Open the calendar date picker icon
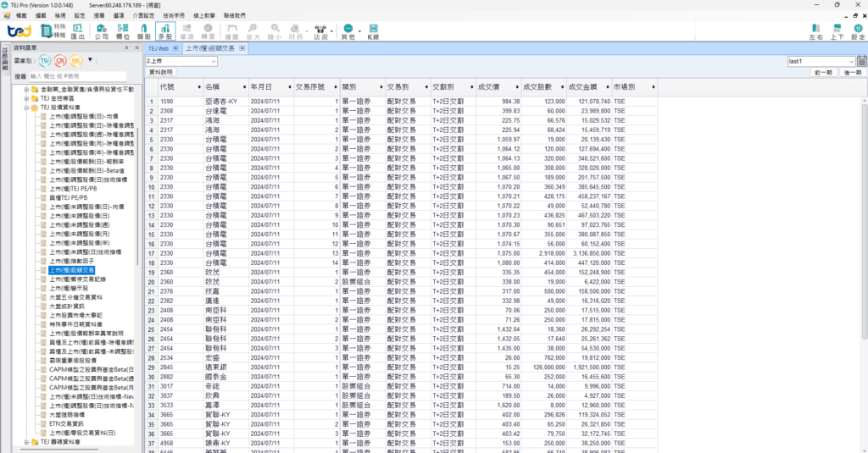Screen dimensions: 868x453 (x=861, y=62)
